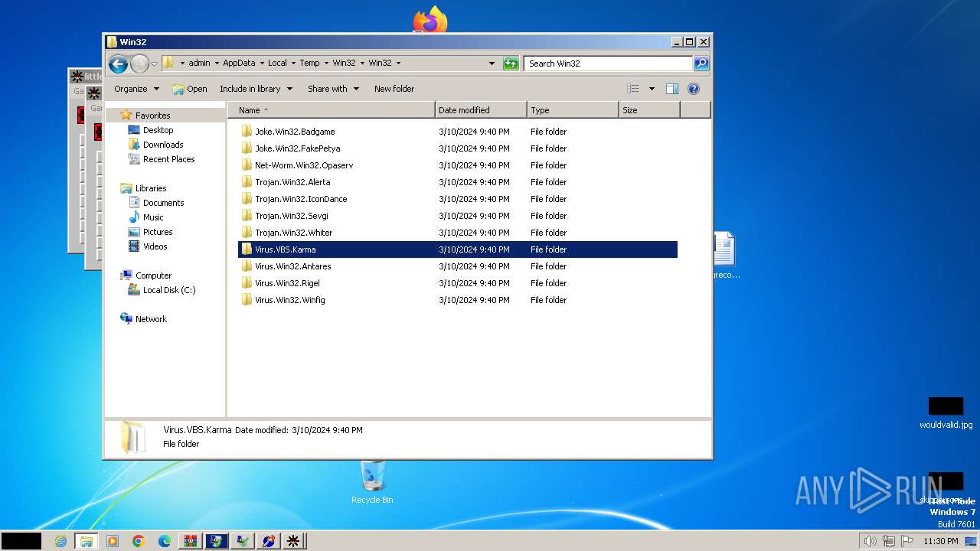Viewport: 980px width, 551px height.
Task: Expand the arrow after the Temp breadcrumb
Action: coord(325,64)
